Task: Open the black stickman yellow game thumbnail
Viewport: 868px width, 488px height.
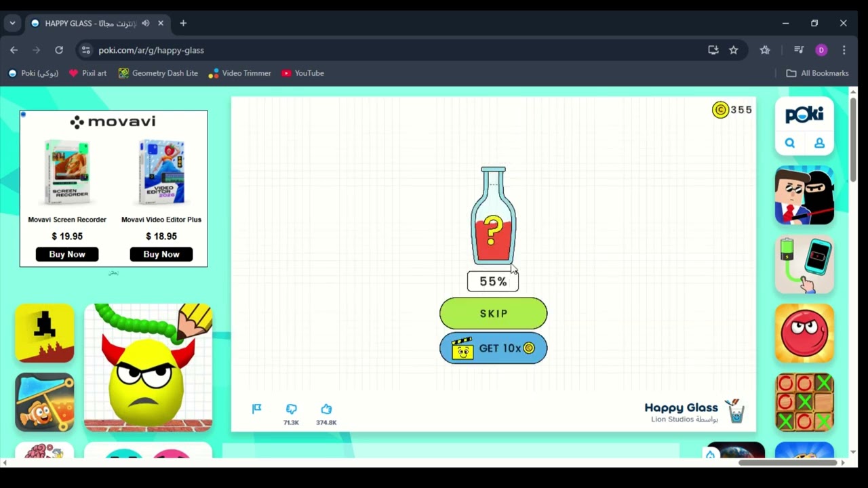Action: pyautogui.click(x=45, y=333)
